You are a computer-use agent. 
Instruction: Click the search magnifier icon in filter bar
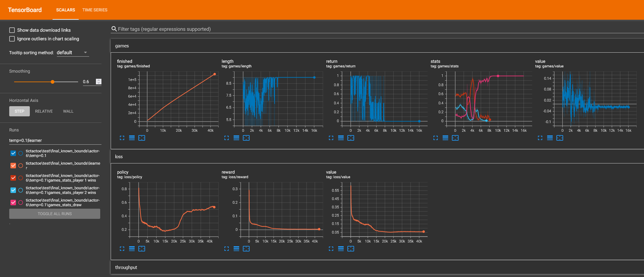tap(114, 29)
